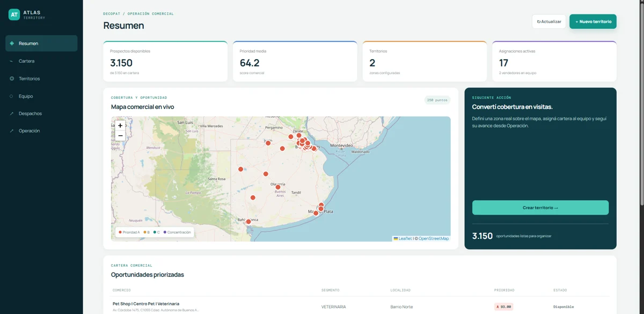
Task: Click the Disponible status cell
Action: pos(563,307)
